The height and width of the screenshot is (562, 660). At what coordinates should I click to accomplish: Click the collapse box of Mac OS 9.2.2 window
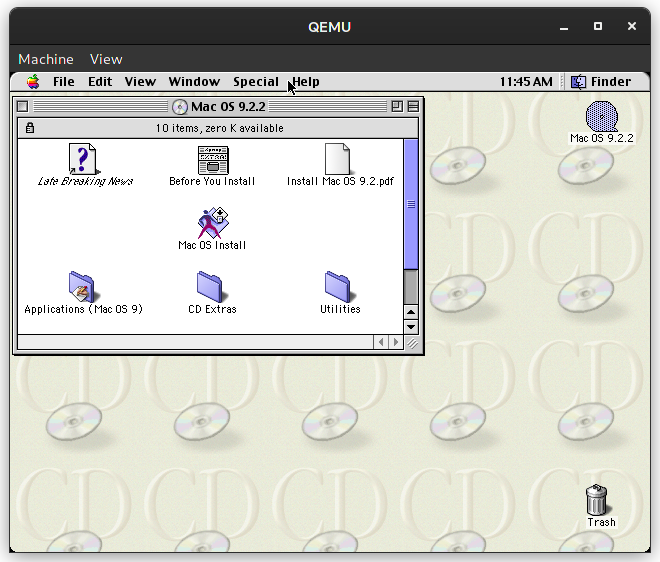(413, 107)
